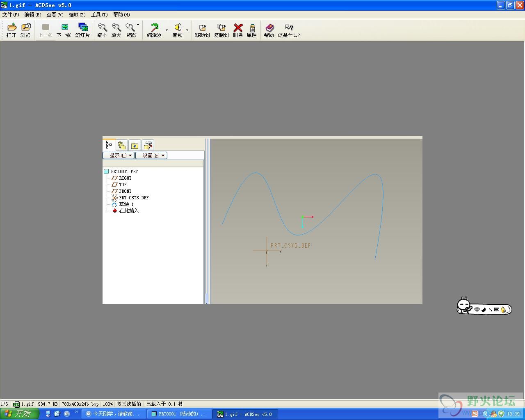The image size is (525, 420).
Task: Click the soft keyboard icon on IME bar
Action: point(497,310)
